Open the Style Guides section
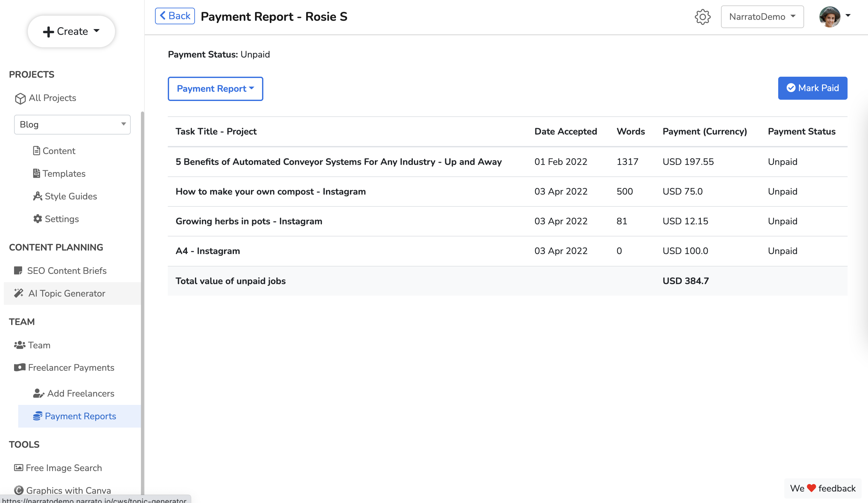Screen dimensions: 868x503 tap(71, 196)
